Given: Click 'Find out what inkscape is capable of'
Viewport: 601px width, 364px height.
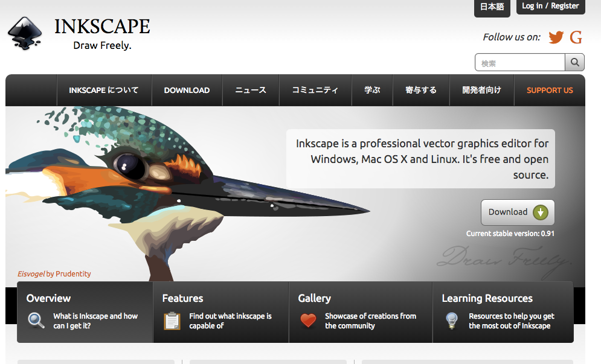Looking at the screenshot, I should click(x=230, y=321).
